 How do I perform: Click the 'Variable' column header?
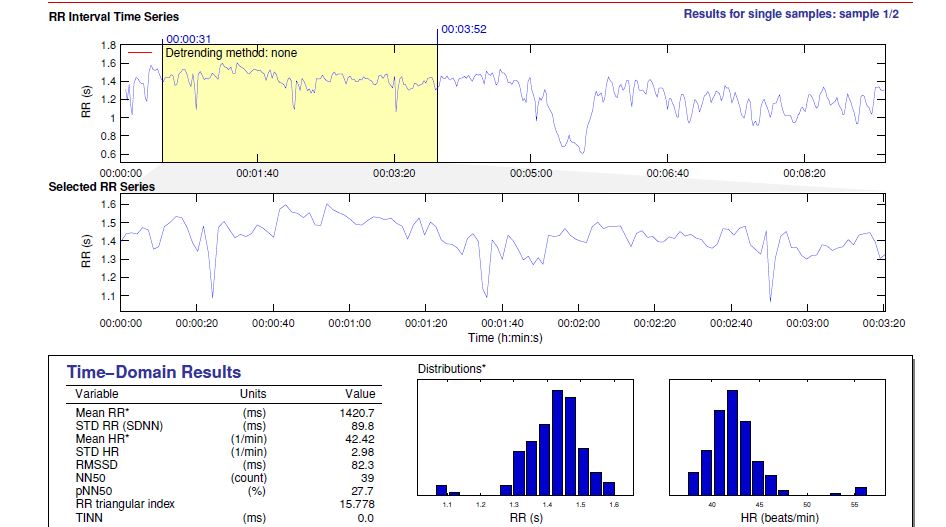[x=97, y=394]
